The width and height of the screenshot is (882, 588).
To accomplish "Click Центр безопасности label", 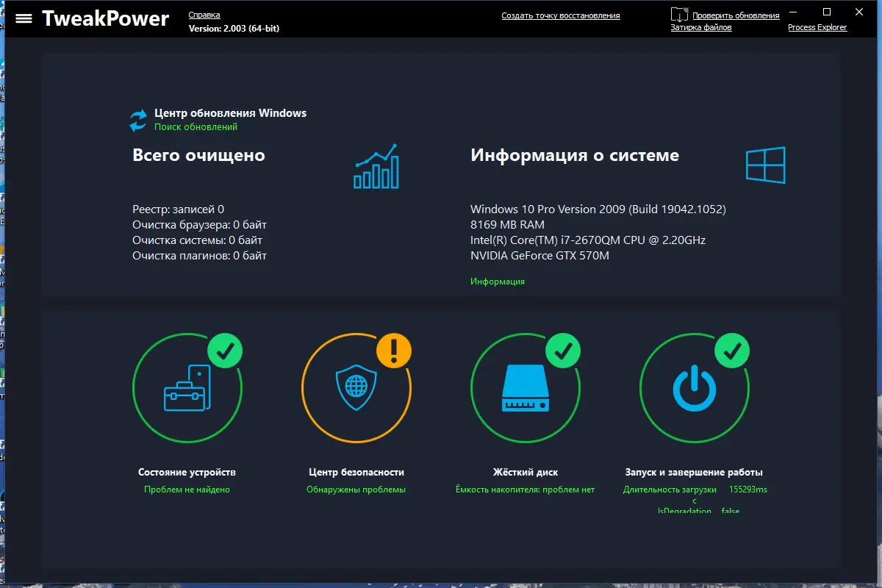I will click(x=356, y=472).
